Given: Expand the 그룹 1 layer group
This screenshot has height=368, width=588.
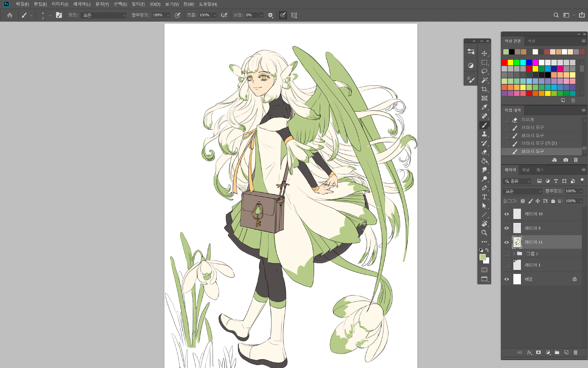Looking at the screenshot, I should [514, 253].
